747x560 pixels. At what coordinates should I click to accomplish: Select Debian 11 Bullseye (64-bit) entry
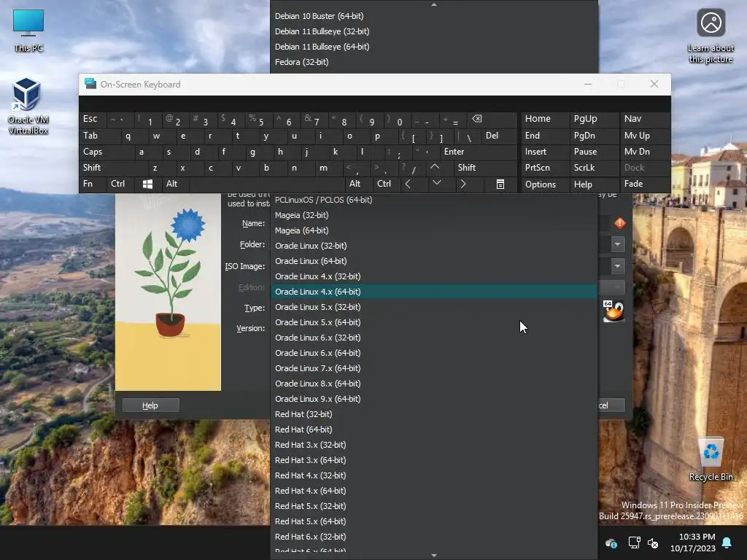point(433,47)
